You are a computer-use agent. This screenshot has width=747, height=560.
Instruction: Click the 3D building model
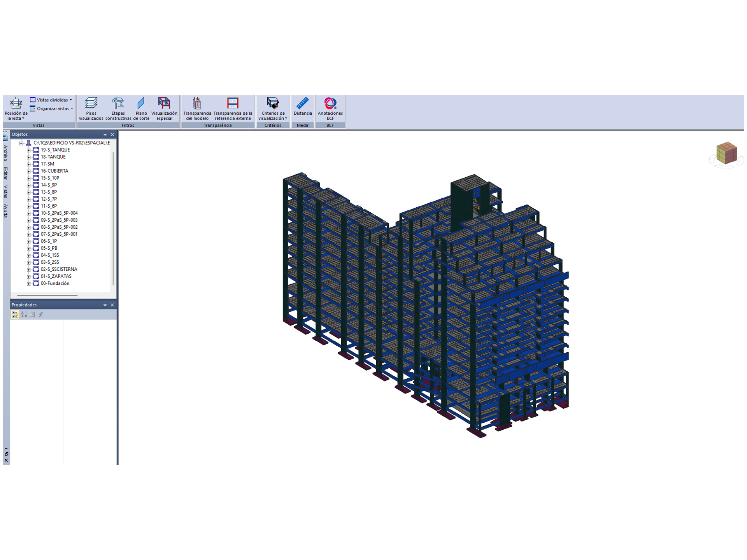pos(426,305)
